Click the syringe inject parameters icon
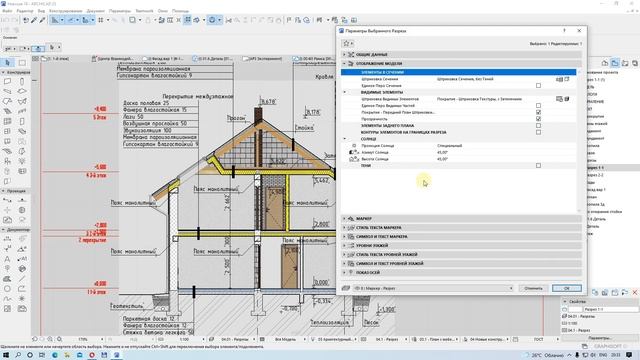The image size is (640, 360). (42, 20)
